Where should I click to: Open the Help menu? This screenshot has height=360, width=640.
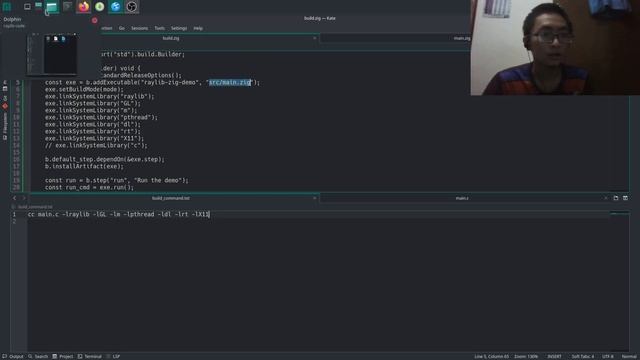point(198,28)
